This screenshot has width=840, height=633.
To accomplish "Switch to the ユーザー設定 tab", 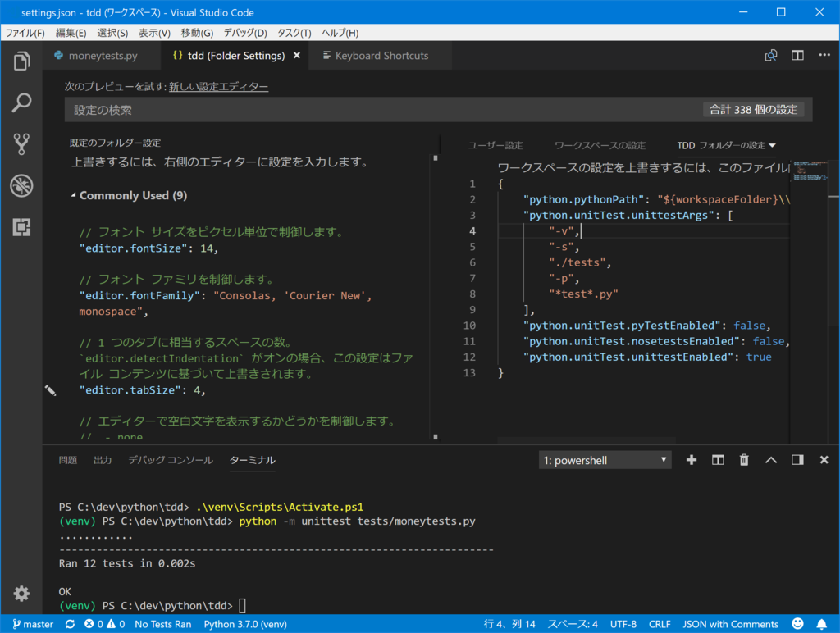I will [x=495, y=146].
